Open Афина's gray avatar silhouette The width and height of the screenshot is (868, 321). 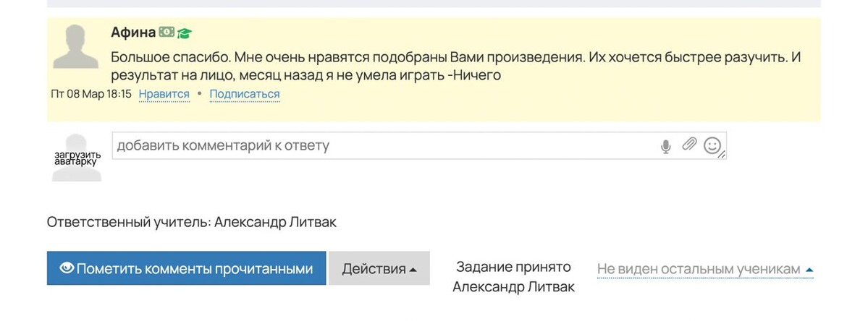coord(75,47)
